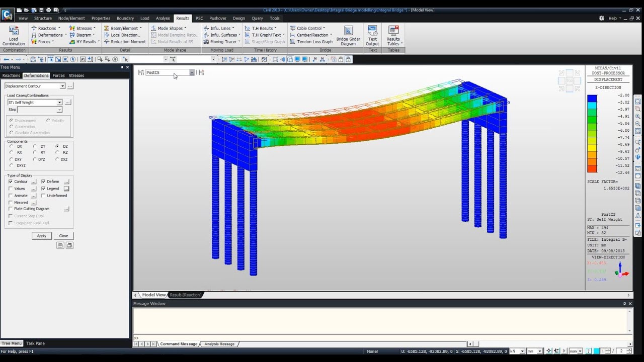
Task: Open the kN force unit dropdown
Action: click(522, 351)
